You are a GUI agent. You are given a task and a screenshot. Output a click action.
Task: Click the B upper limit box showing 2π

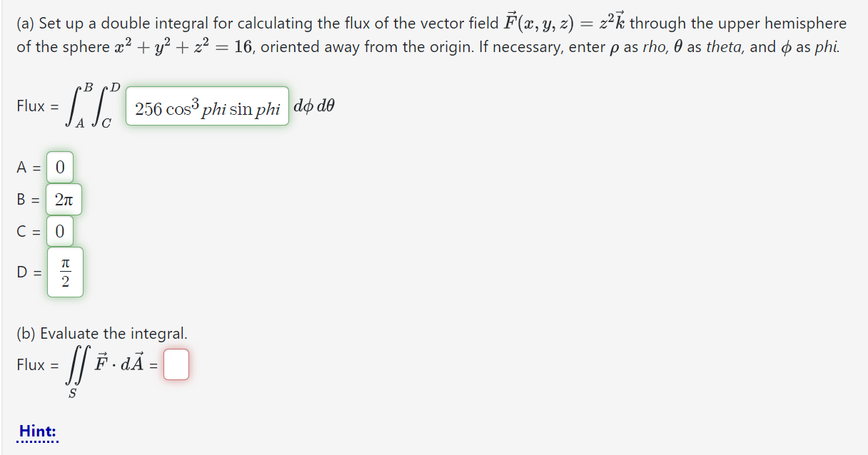(x=64, y=199)
